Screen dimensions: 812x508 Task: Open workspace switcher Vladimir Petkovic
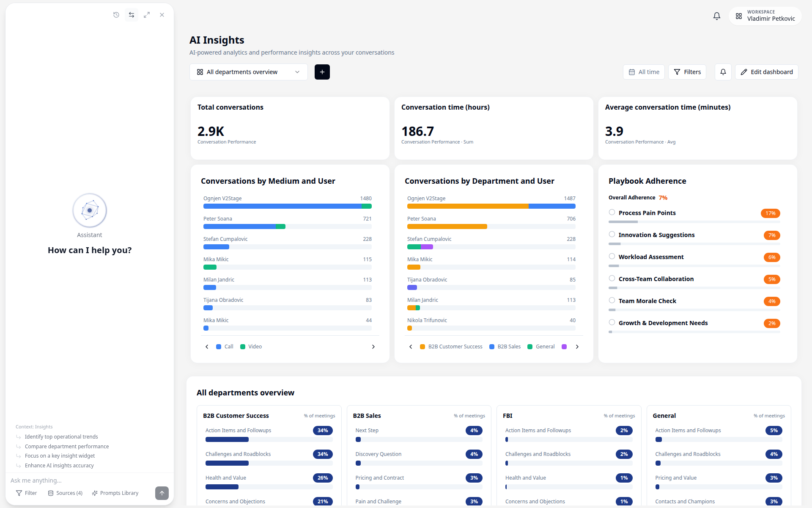tap(765, 16)
